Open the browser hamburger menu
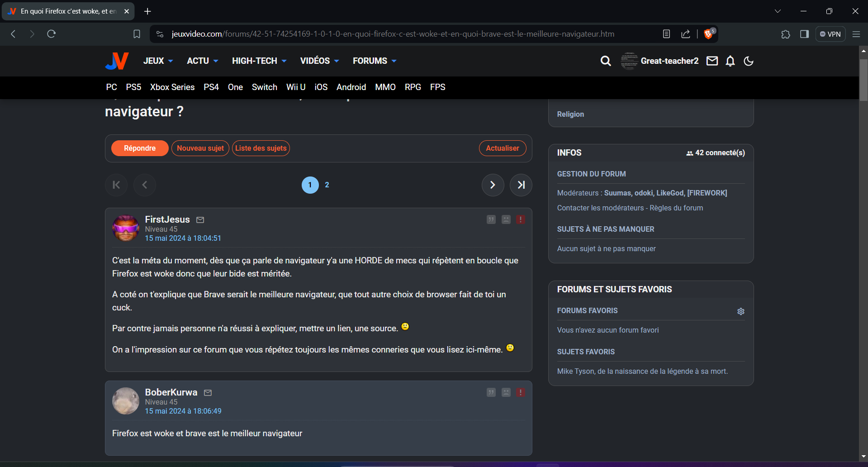Viewport: 868px width, 467px height. point(856,34)
